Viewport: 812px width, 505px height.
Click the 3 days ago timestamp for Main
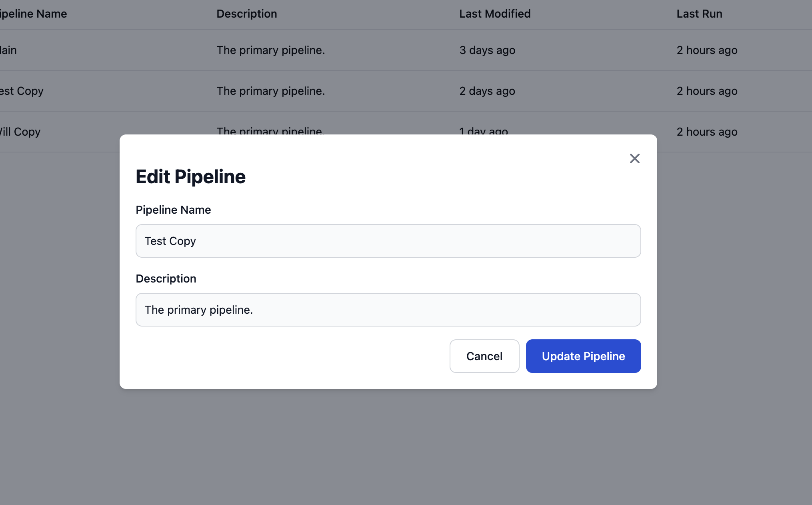pyautogui.click(x=487, y=50)
